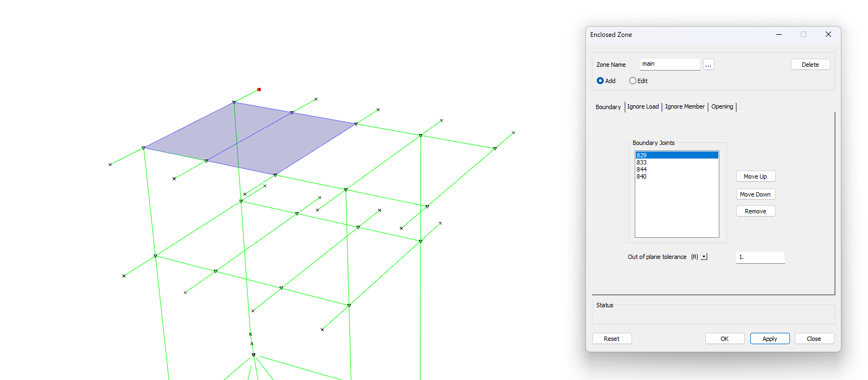The width and height of the screenshot is (868, 380).
Task: Select the Edit radio button
Action: [633, 81]
